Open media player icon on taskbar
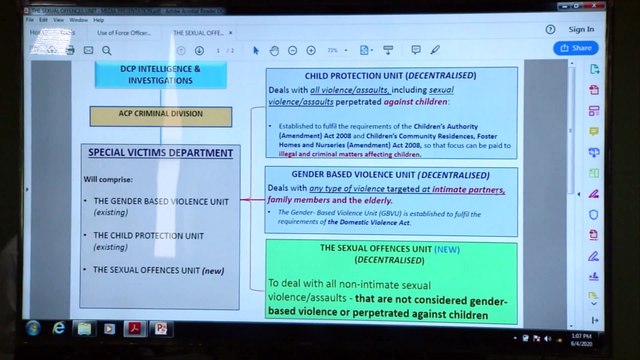 point(109,329)
